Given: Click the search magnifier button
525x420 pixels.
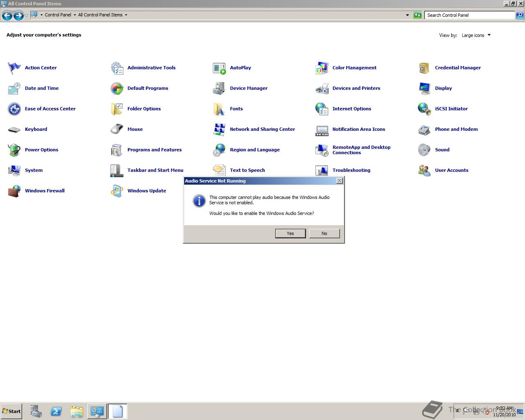Looking at the screenshot, I should [x=520, y=15].
